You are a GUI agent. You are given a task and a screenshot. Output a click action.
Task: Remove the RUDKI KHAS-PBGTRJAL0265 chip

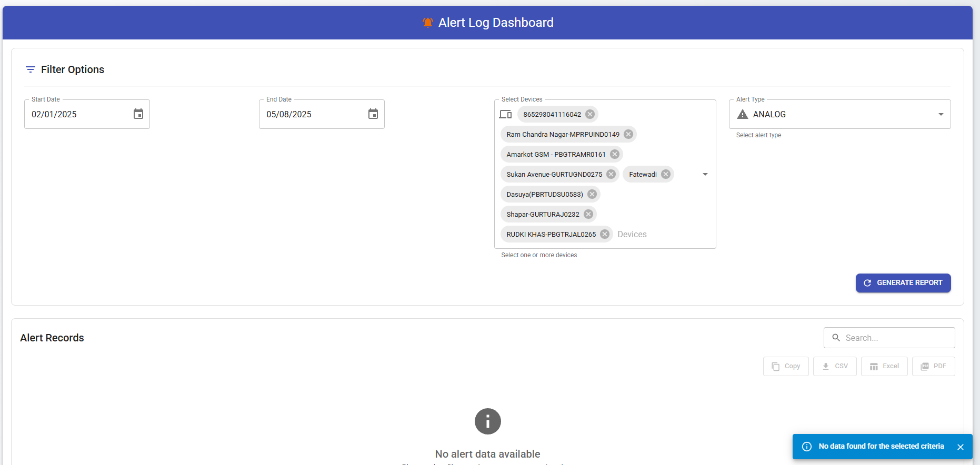(605, 234)
